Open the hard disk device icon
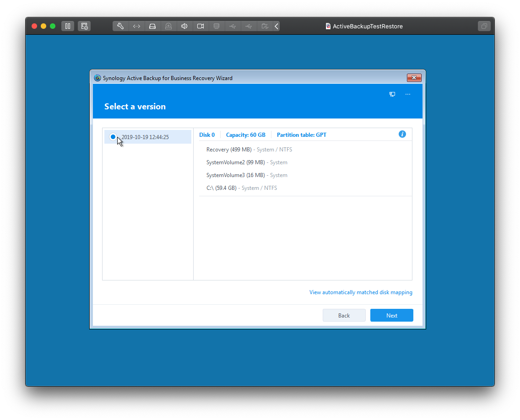 tap(152, 26)
